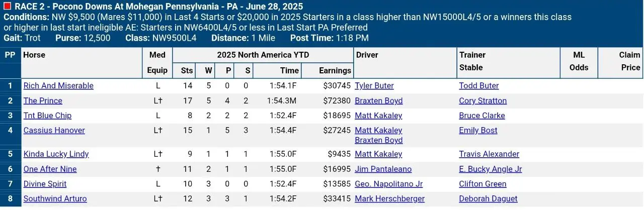Viewport: 644px width, 210px height.
Task: View trainer Cory Stratton's profile
Action: pos(483,101)
